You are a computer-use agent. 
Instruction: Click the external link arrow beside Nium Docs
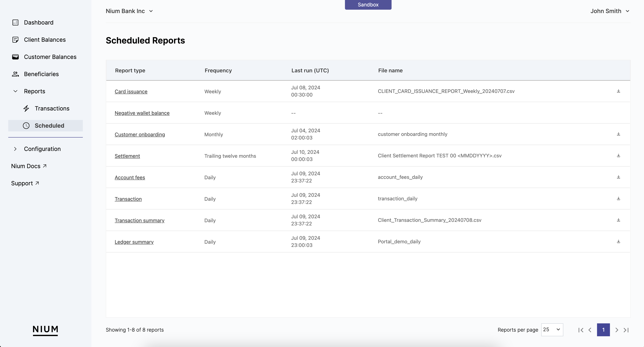point(45,166)
